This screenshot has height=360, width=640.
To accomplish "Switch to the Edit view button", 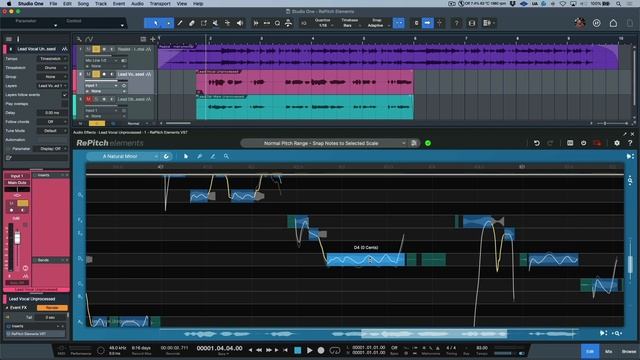I will (590, 351).
